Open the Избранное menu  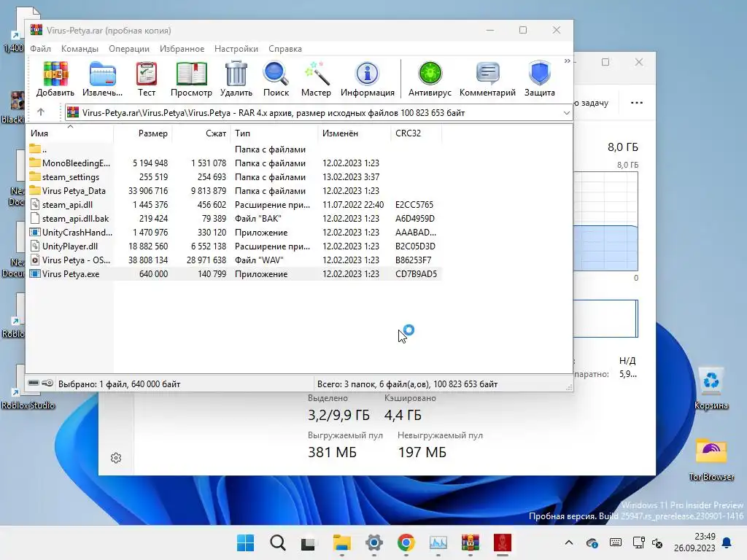182,49
